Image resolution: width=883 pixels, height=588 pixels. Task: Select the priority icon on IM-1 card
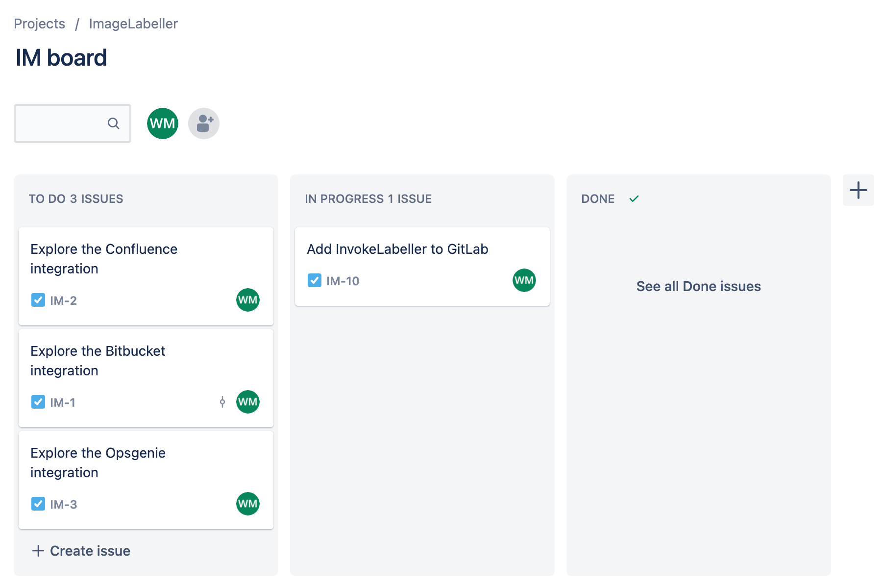[x=223, y=402]
